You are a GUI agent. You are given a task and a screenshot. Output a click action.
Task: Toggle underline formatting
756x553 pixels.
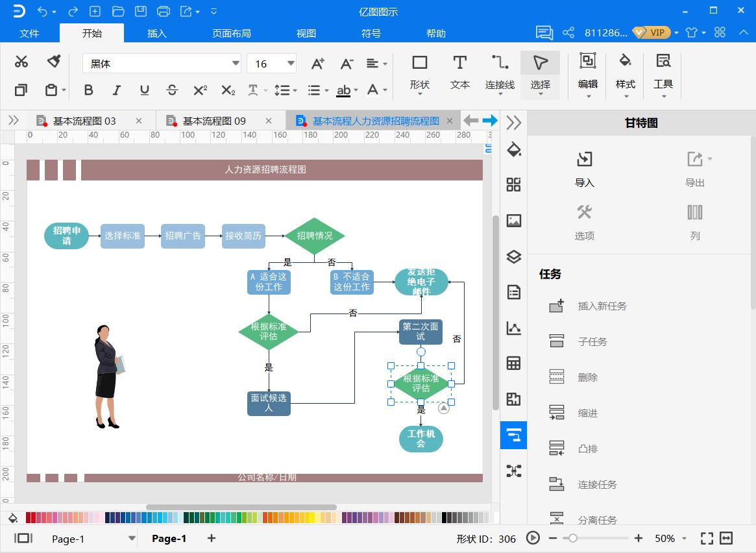pyautogui.click(x=144, y=90)
